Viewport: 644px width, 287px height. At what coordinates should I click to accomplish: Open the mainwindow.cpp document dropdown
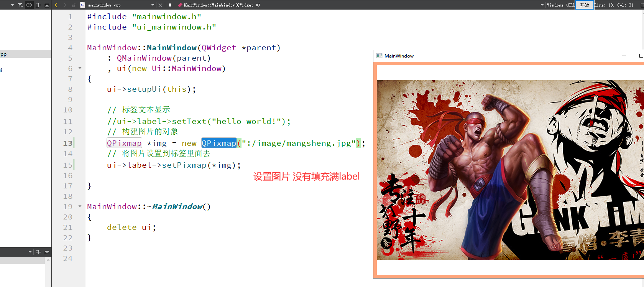(153, 5)
